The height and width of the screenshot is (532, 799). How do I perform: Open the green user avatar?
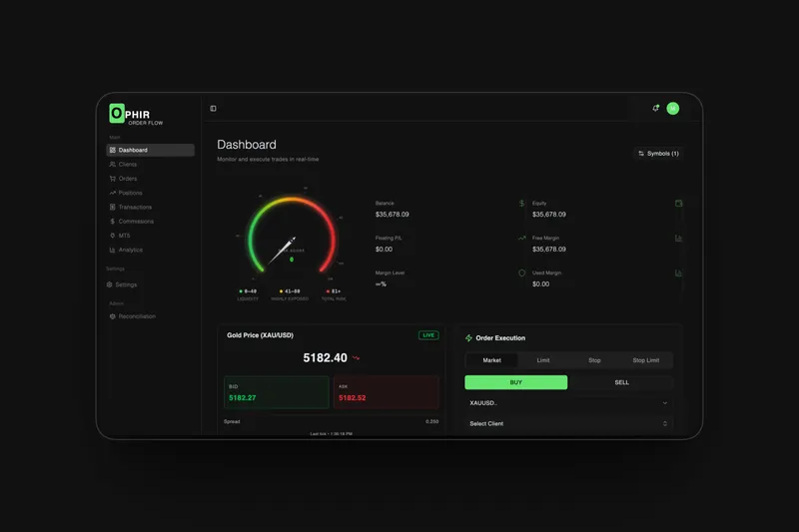coord(672,109)
